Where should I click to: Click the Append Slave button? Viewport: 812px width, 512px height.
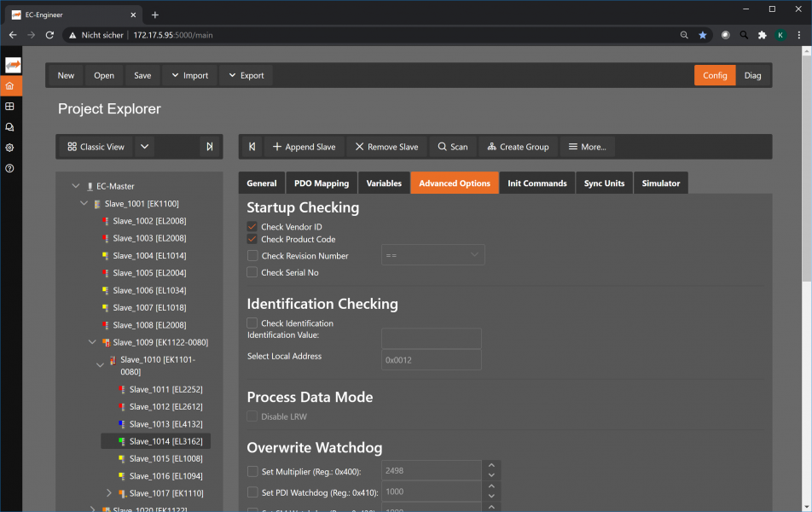304,147
